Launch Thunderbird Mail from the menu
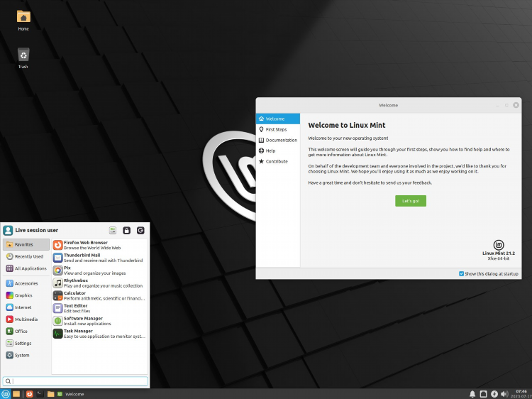 pos(99,258)
